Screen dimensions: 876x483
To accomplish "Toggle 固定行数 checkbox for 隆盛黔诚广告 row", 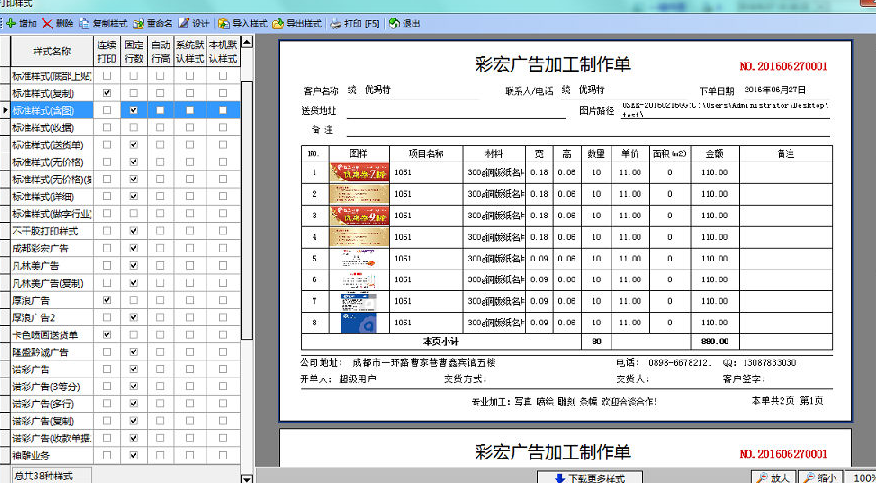I will tap(134, 352).
